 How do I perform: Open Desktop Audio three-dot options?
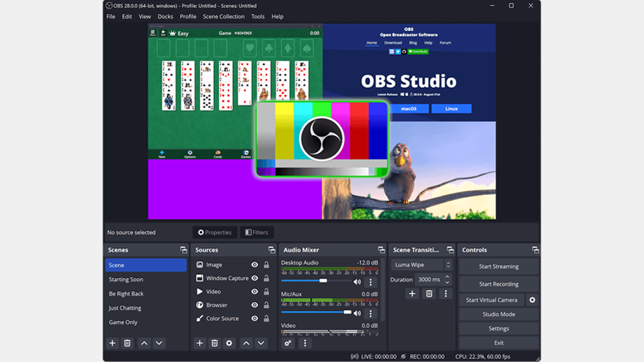[370, 282]
